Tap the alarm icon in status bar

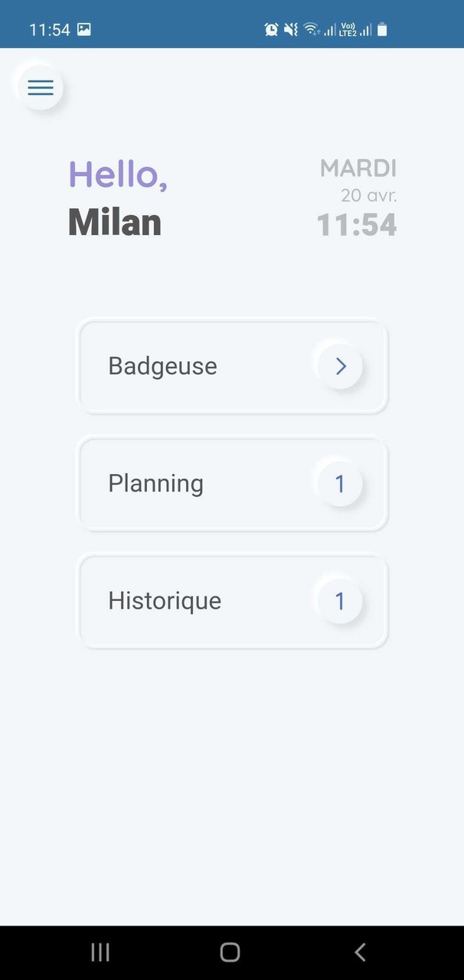tap(271, 30)
